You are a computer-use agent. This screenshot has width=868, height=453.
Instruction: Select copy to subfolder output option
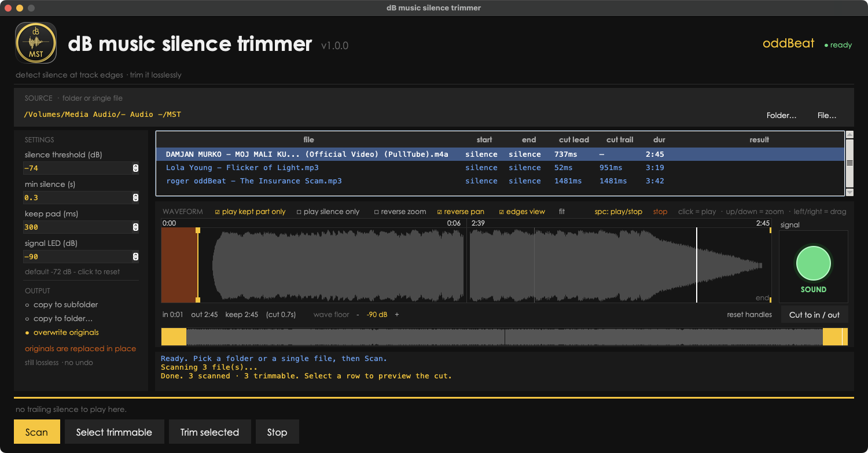(61, 305)
